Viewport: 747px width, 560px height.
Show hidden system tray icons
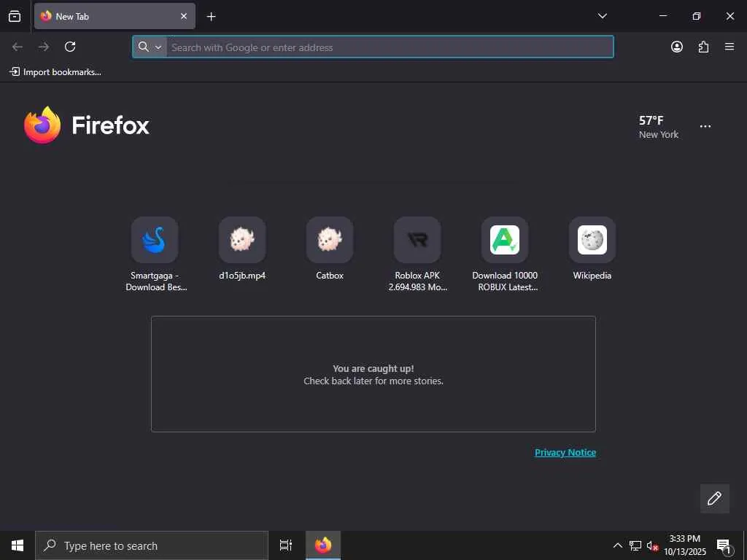(617, 545)
